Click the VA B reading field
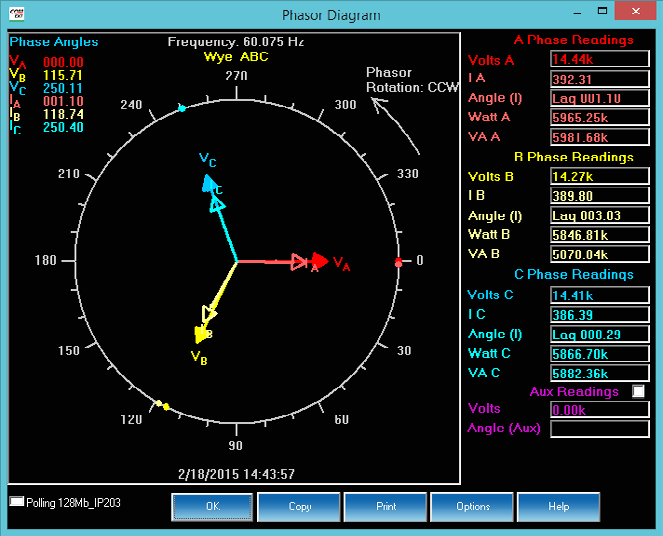The height and width of the screenshot is (536, 663). (x=600, y=254)
